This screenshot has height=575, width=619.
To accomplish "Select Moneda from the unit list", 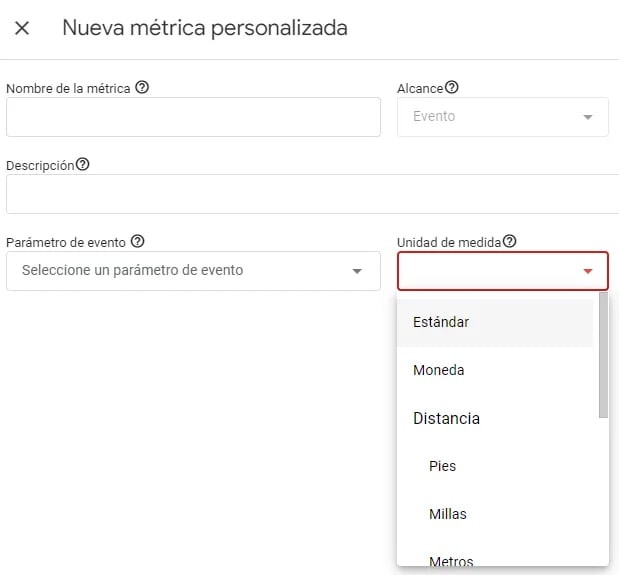I will click(495, 370).
